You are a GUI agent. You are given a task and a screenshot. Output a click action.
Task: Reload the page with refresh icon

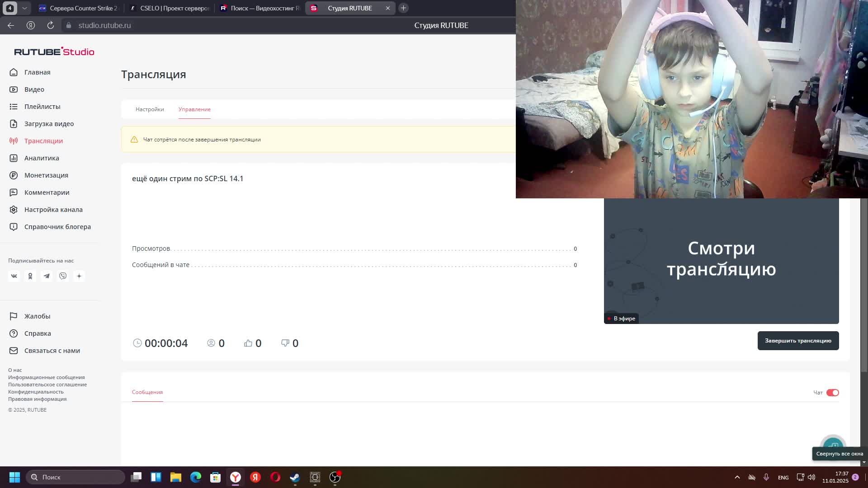click(x=51, y=25)
